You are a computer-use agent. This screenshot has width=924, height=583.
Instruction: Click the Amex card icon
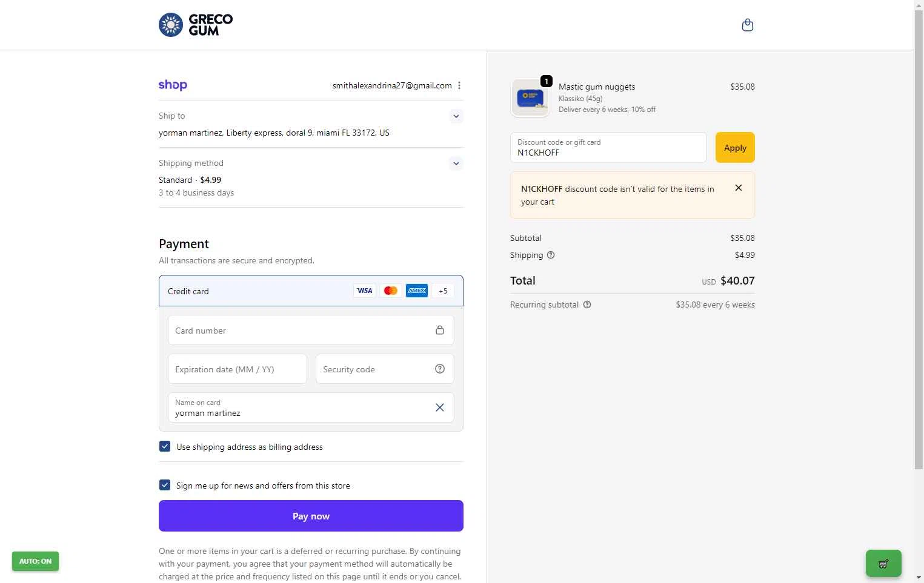point(417,291)
